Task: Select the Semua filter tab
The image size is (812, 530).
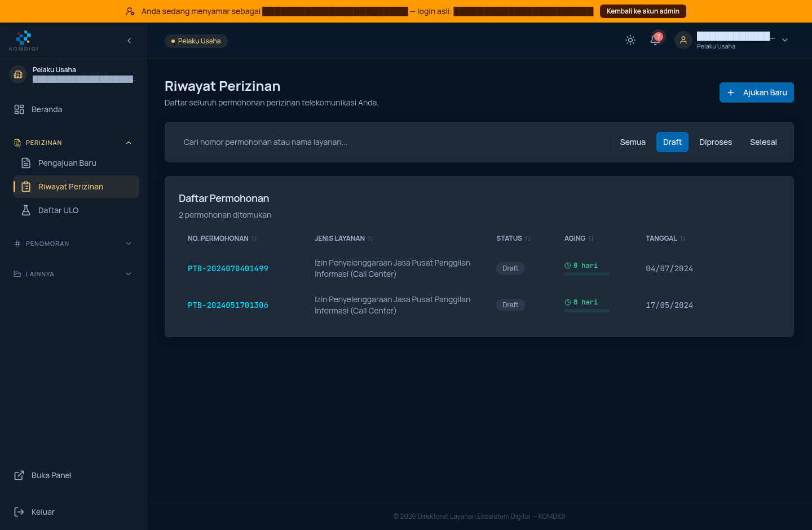Action: (633, 142)
